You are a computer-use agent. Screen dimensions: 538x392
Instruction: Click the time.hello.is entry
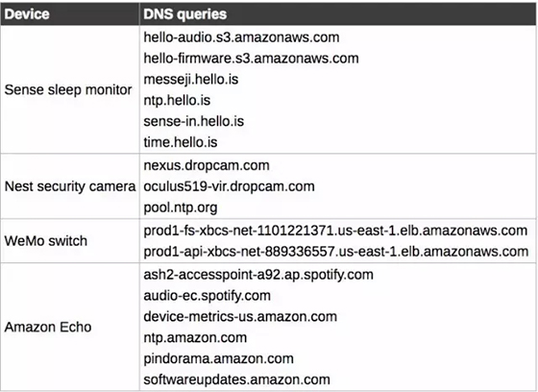181,142
